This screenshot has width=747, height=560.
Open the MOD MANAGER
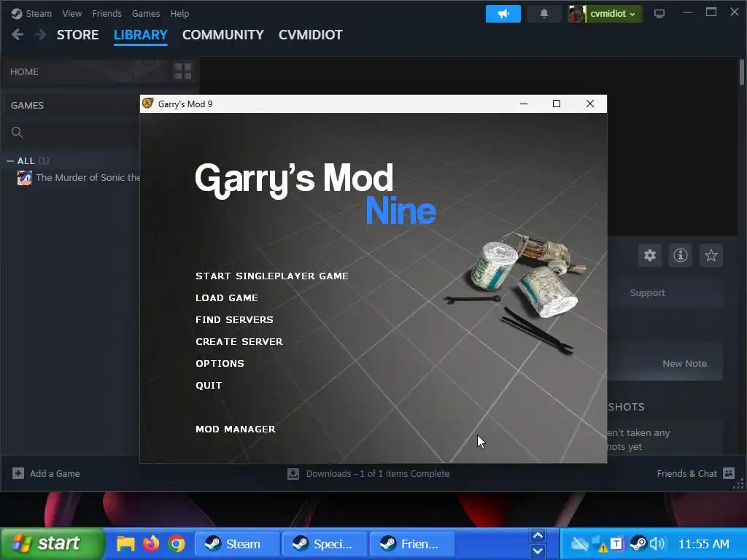(236, 429)
